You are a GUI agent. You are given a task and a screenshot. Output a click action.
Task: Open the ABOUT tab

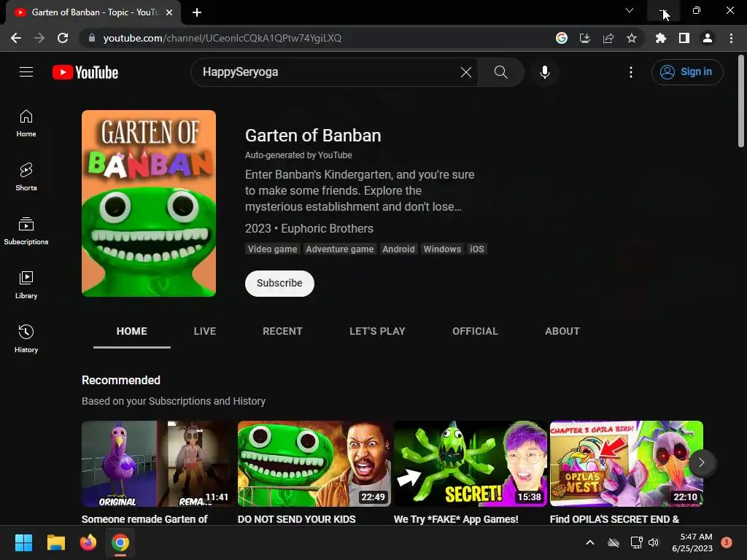(562, 332)
